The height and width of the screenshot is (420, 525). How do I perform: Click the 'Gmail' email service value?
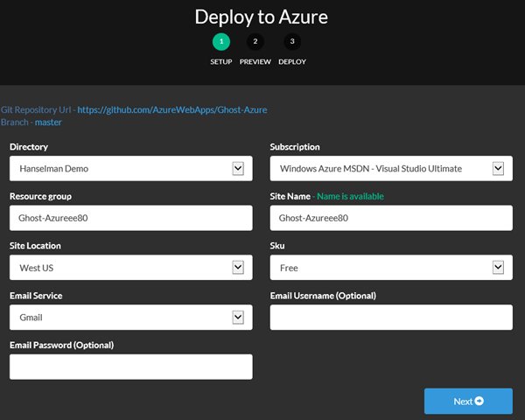pos(31,318)
